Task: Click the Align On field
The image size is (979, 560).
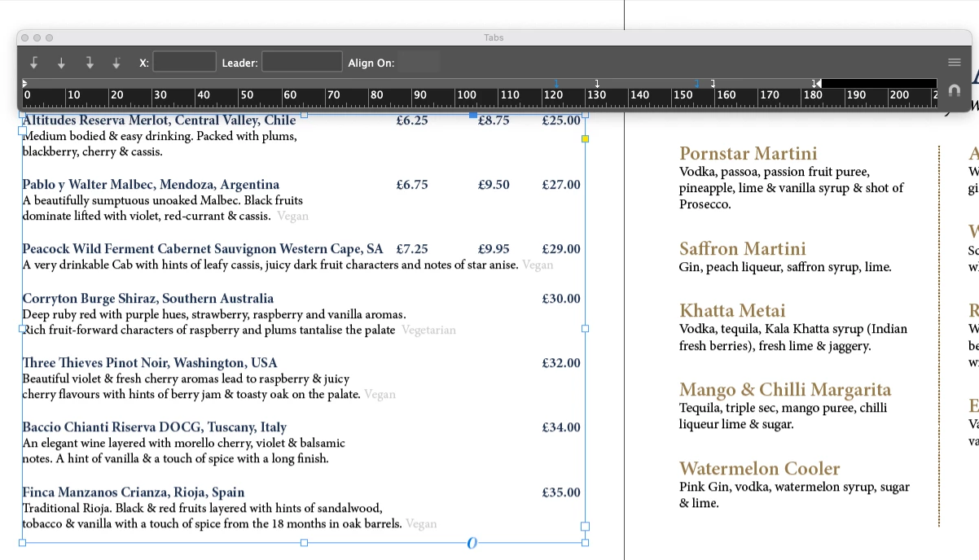Action: coord(419,62)
